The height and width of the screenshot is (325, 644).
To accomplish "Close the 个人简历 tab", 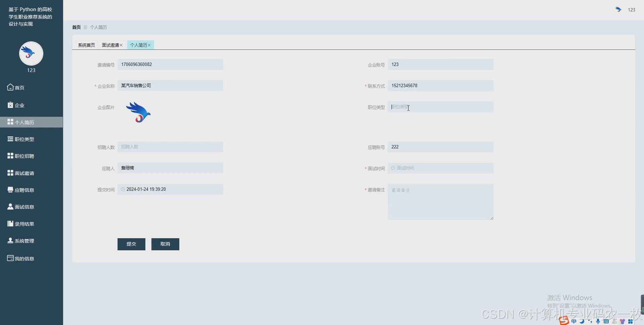I will pyautogui.click(x=149, y=45).
